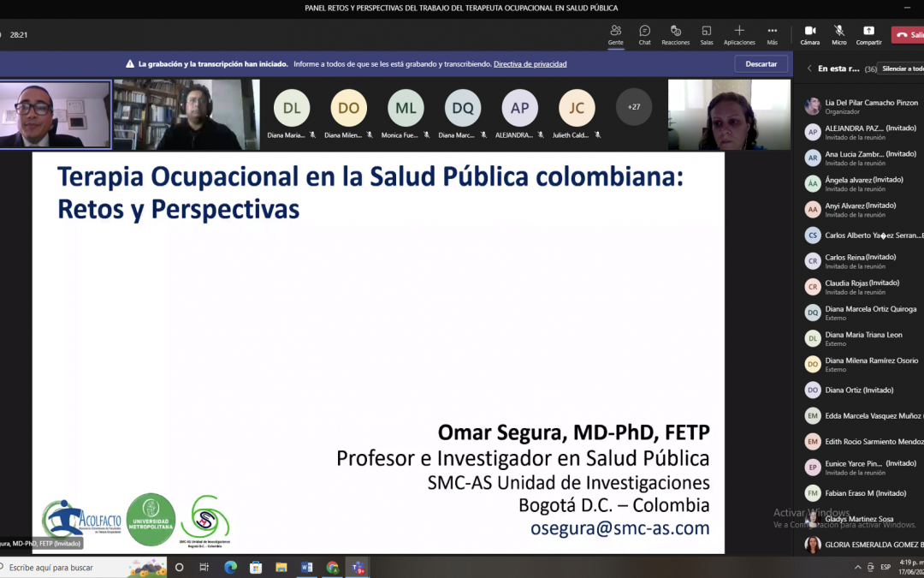Open Microsoft Edge from the taskbar
924x578 pixels.
(230, 567)
